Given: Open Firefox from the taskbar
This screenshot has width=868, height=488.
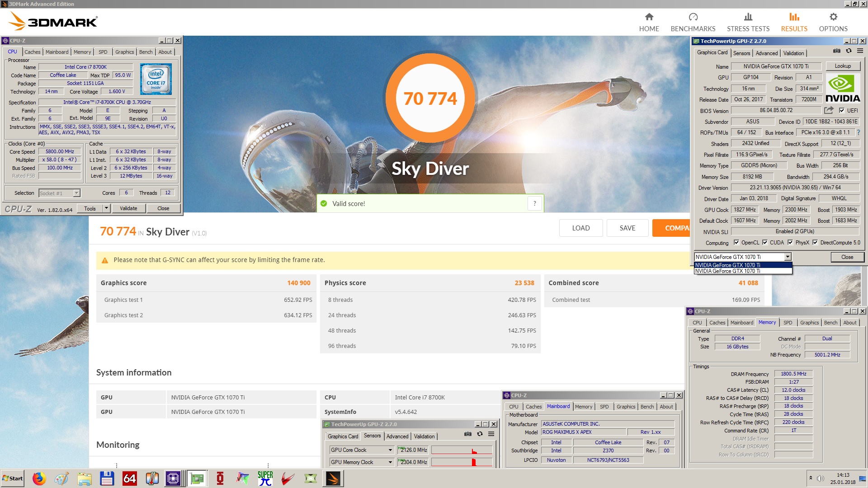Looking at the screenshot, I should (x=39, y=479).
